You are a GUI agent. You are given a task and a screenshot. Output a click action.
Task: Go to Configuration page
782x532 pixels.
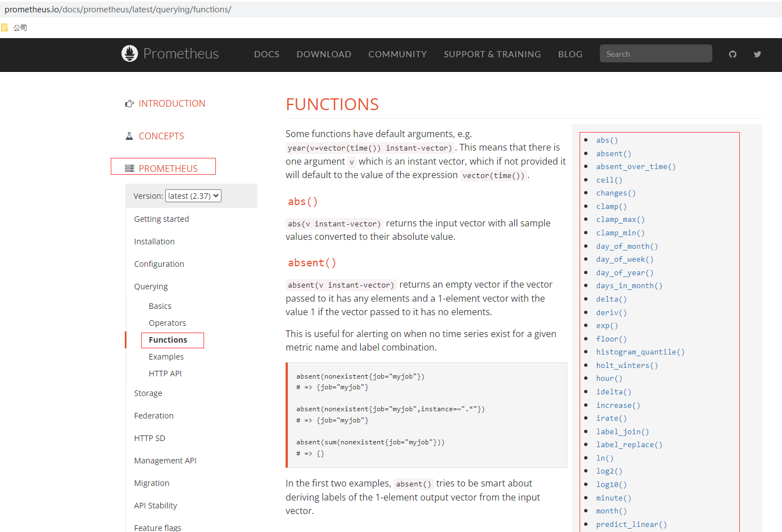tap(159, 264)
